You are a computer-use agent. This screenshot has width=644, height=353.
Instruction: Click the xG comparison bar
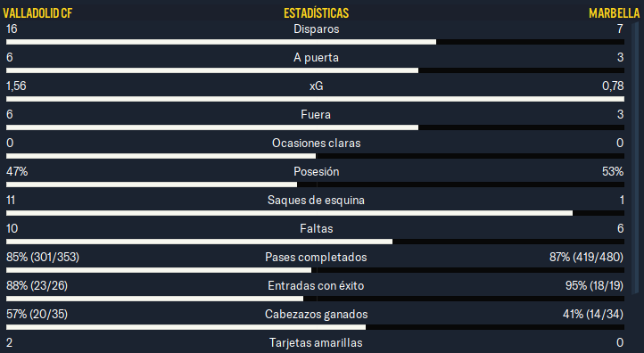point(315,99)
